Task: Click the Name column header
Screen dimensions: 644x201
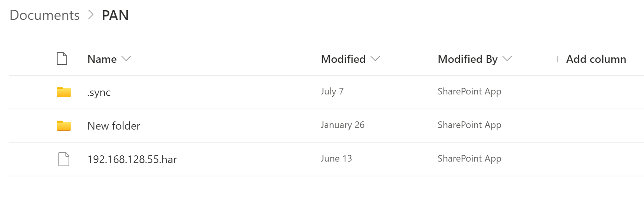Action: click(102, 59)
